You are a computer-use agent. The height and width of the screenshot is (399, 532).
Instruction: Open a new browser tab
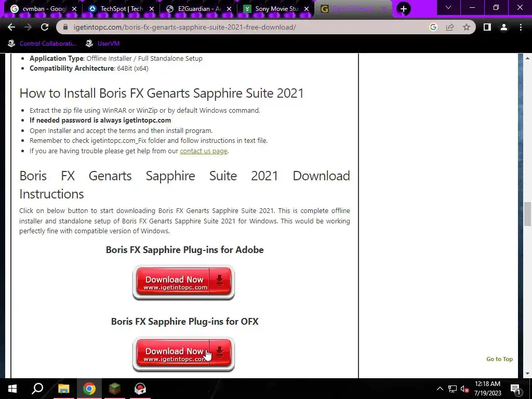(x=403, y=9)
